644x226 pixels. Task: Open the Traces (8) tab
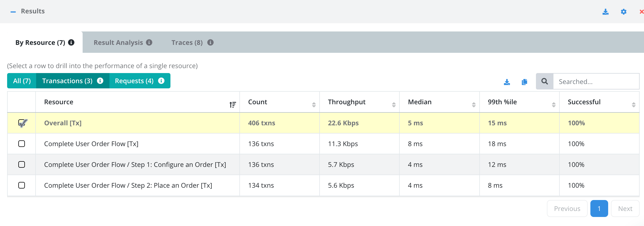click(187, 43)
